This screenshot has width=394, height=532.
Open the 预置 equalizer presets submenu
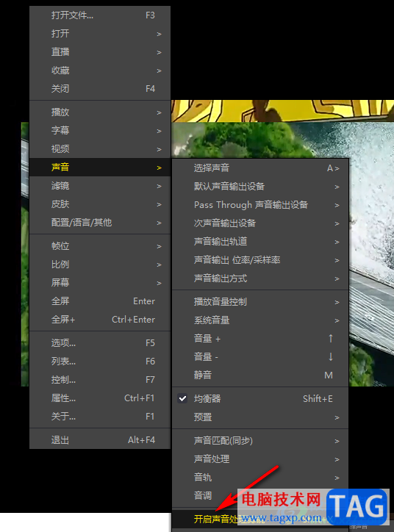[260, 417]
